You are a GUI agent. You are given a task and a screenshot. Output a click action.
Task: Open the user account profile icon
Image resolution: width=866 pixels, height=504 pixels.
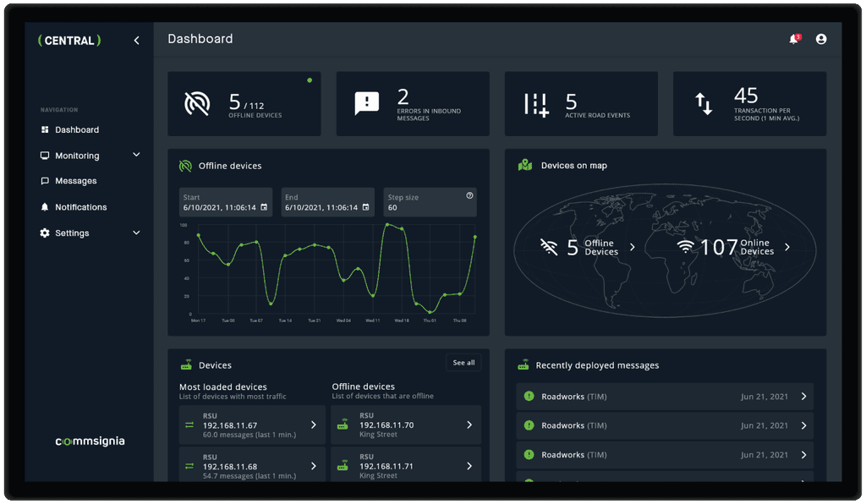pos(820,40)
